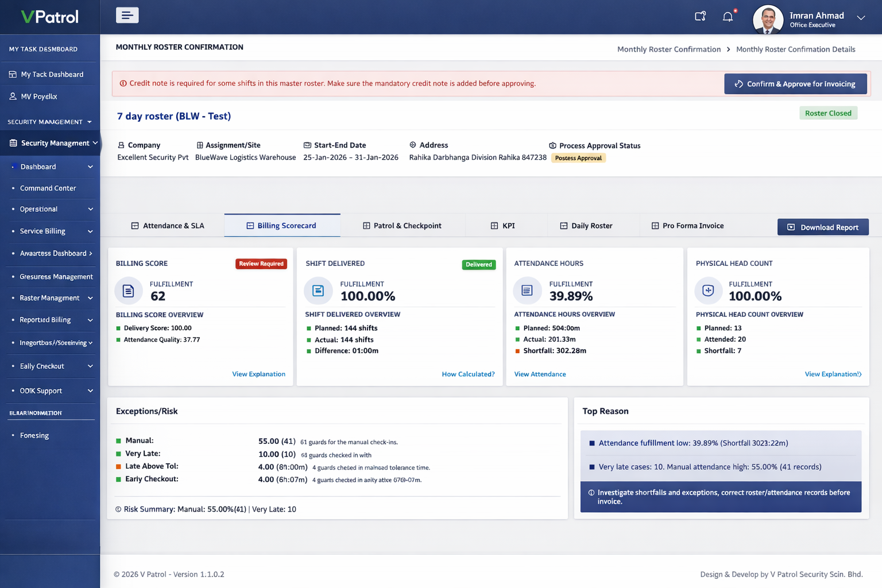882x588 pixels.
Task: Open the notifications bell icon
Action: 728,17
